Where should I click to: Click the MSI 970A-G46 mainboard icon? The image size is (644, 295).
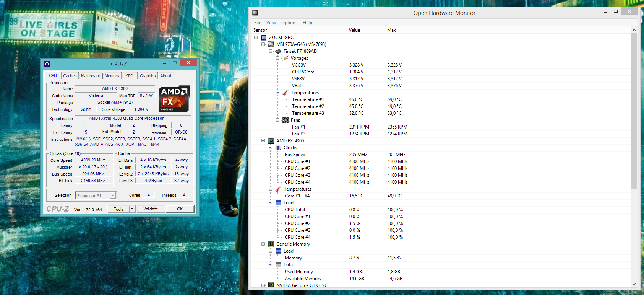[271, 44]
